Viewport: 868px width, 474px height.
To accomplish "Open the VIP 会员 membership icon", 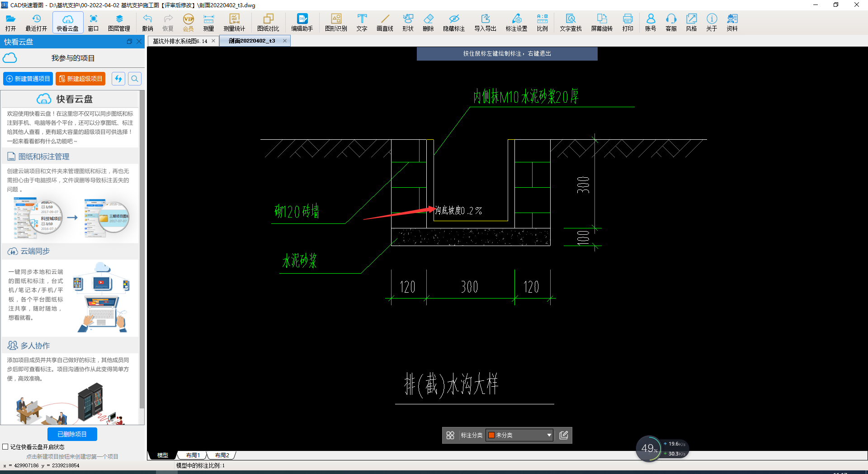I will (188, 22).
